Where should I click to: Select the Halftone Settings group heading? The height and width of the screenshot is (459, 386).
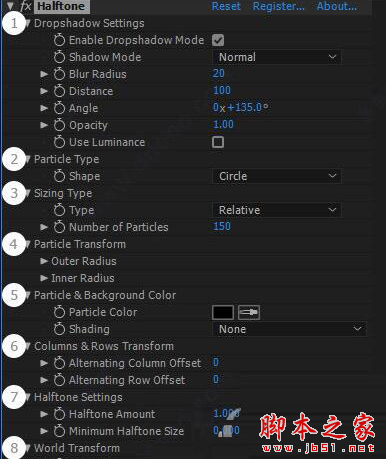[78, 397]
